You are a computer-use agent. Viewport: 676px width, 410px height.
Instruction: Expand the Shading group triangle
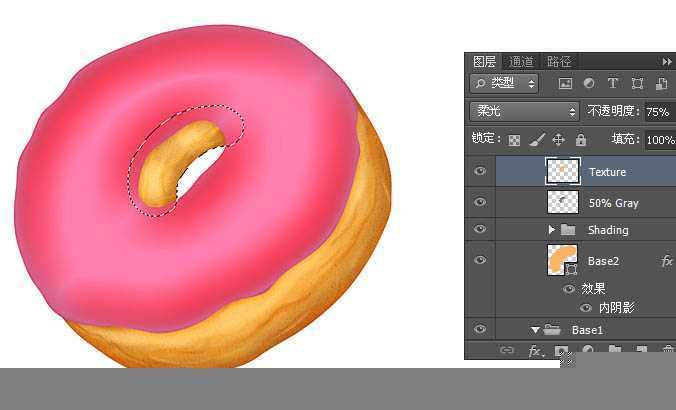551,230
